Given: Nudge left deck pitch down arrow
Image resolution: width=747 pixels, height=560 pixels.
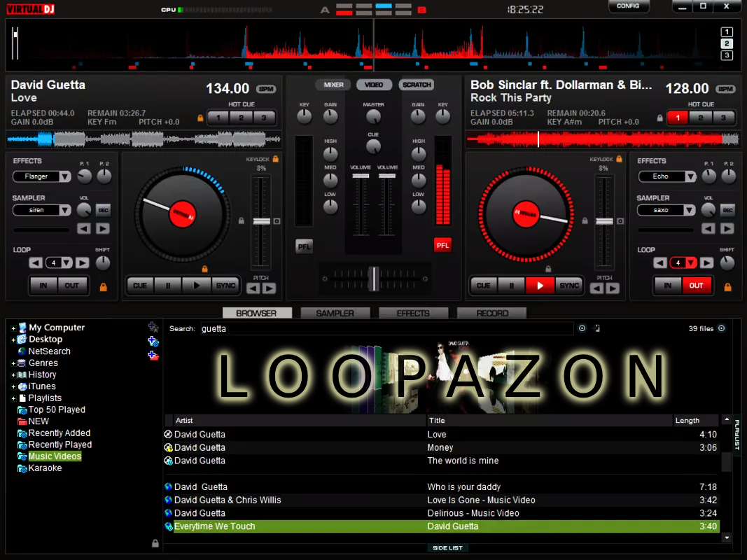Looking at the screenshot, I should 253,288.
